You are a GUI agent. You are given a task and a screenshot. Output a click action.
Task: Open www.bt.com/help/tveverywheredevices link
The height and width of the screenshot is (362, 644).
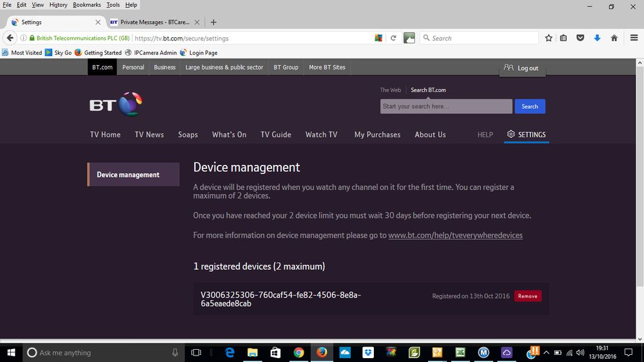pos(455,235)
